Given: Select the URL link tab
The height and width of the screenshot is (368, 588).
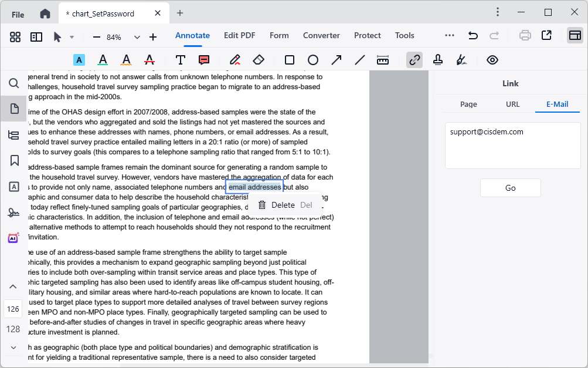Looking at the screenshot, I should 512,104.
